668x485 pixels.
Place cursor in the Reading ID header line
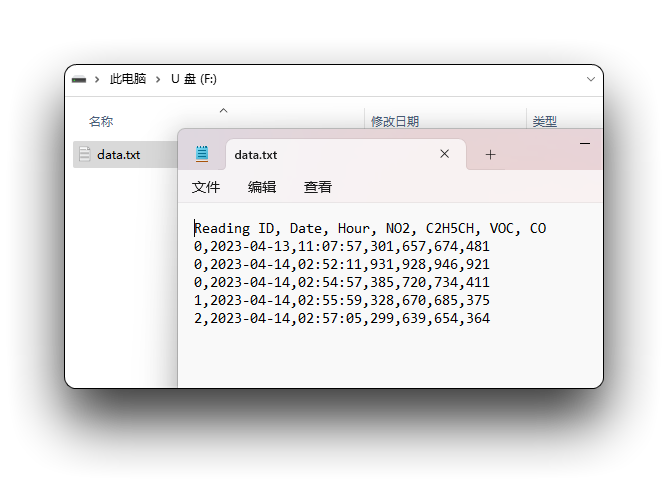(x=370, y=228)
